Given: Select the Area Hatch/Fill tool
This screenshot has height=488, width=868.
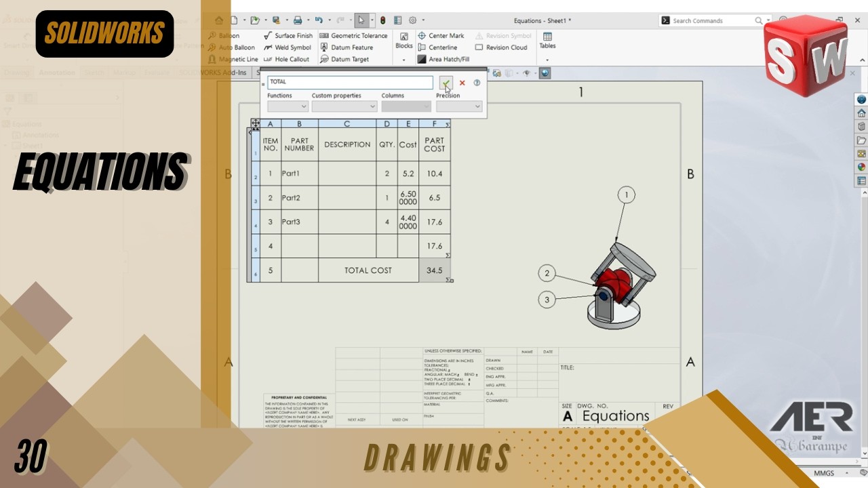Looking at the screenshot, I should pos(443,59).
